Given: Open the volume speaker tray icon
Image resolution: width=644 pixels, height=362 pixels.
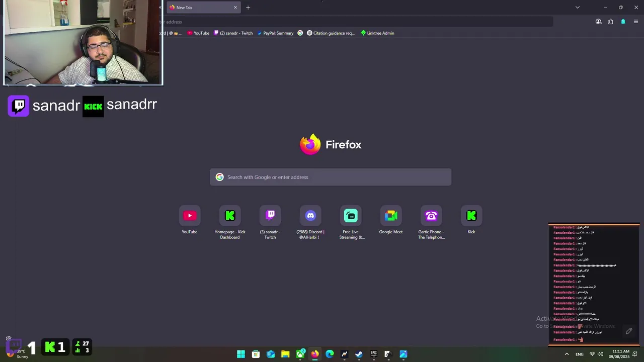Looking at the screenshot, I should 600,354.
